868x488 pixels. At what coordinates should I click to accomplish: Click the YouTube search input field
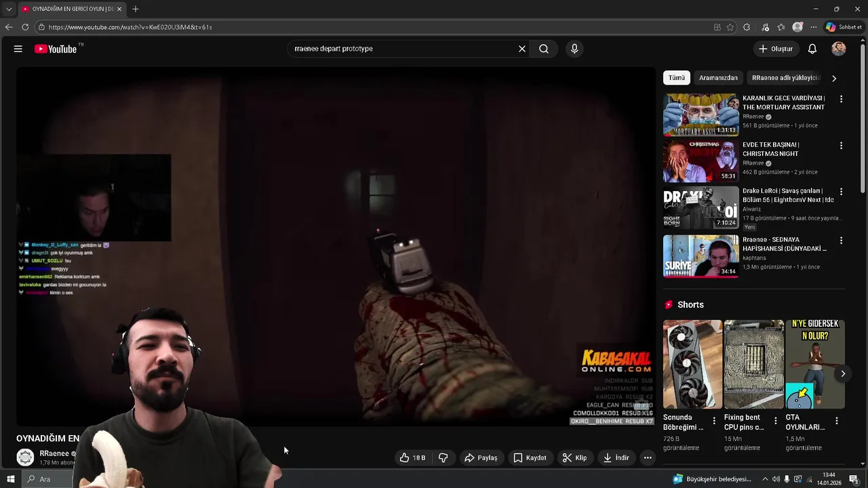coord(403,49)
